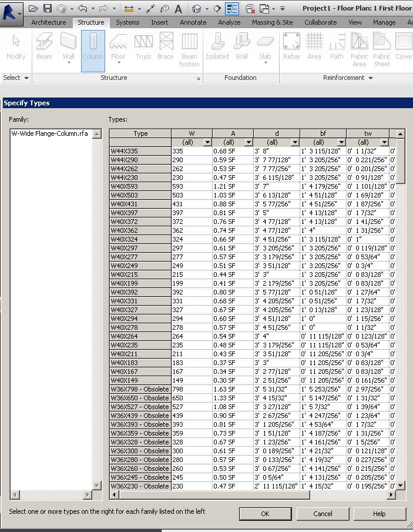
Task: Switch to the Architecture ribbon tab
Action: coord(49,22)
